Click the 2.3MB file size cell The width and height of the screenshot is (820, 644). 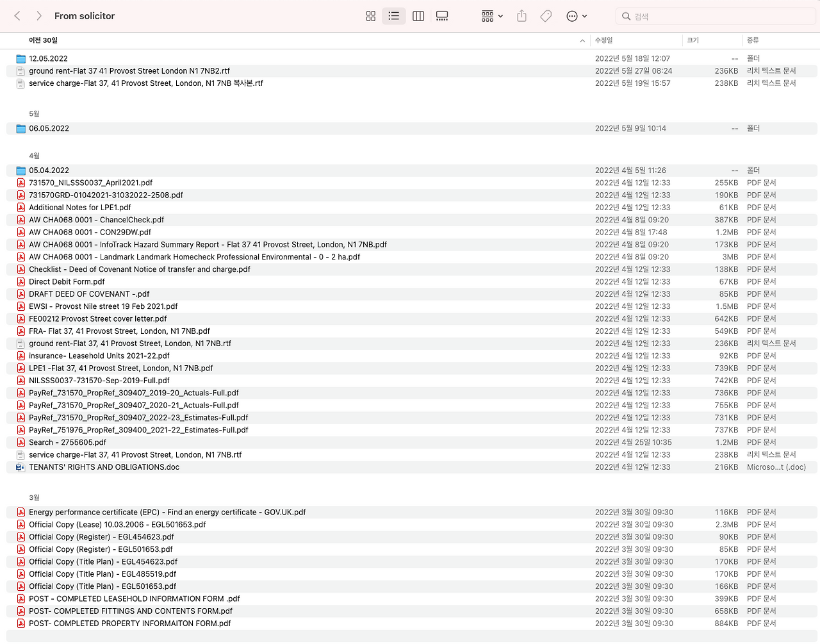(727, 525)
